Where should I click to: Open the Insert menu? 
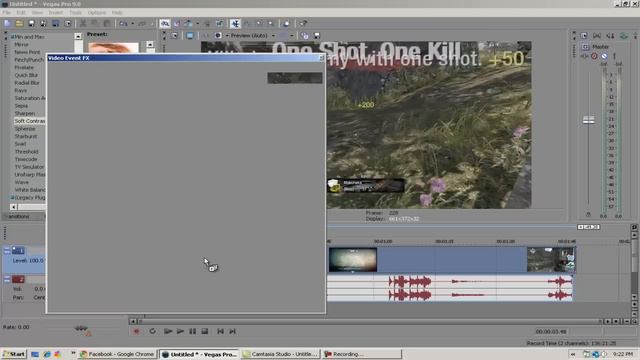tap(56, 13)
